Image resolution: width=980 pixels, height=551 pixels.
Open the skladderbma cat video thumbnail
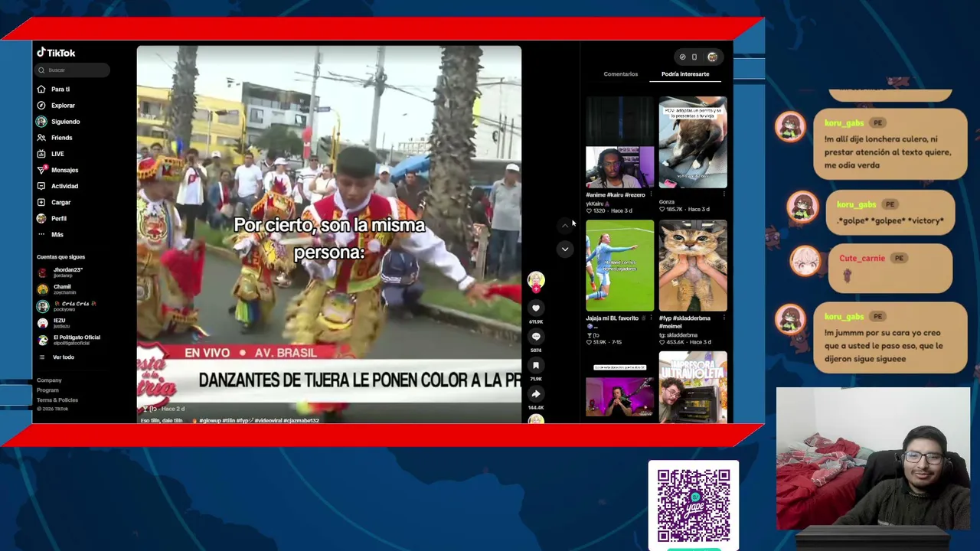pos(693,266)
